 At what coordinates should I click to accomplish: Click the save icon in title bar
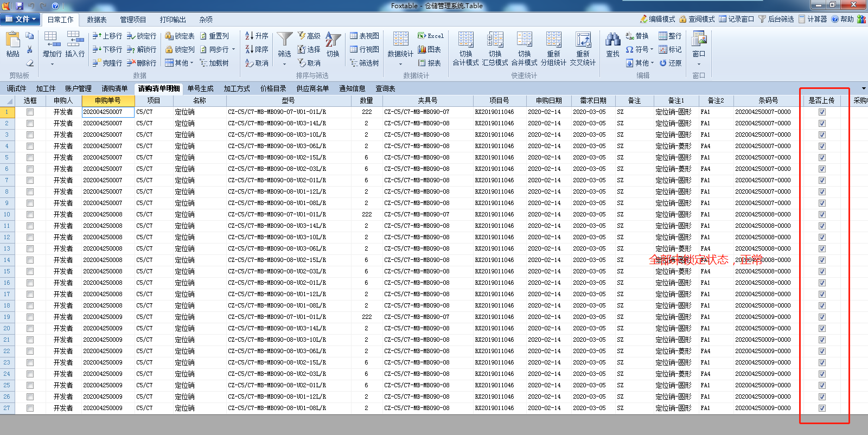[20, 6]
